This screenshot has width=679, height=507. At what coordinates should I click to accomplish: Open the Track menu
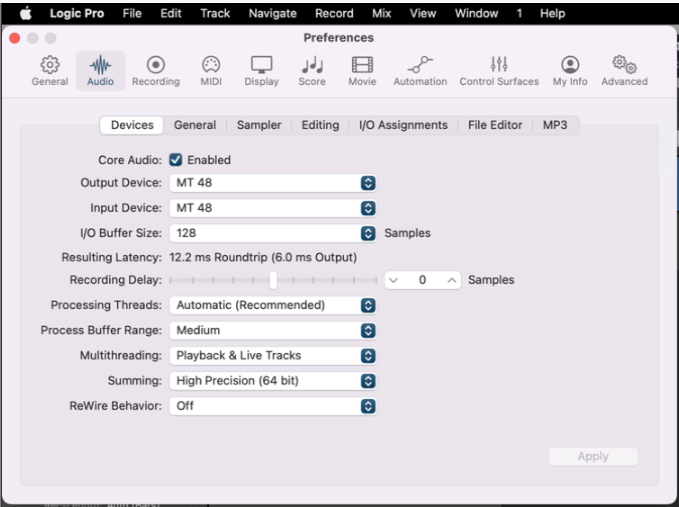click(215, 13)
